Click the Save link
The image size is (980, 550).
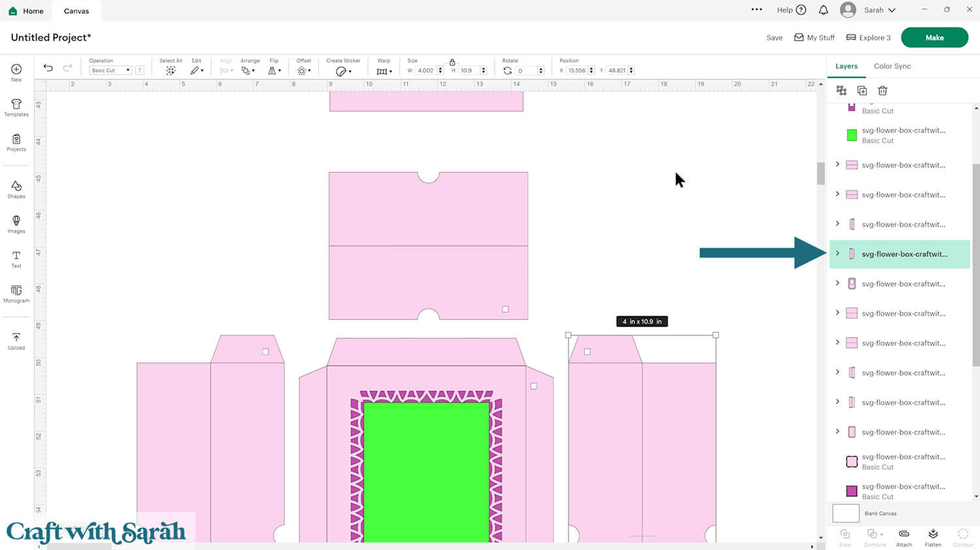coord(774,38)
